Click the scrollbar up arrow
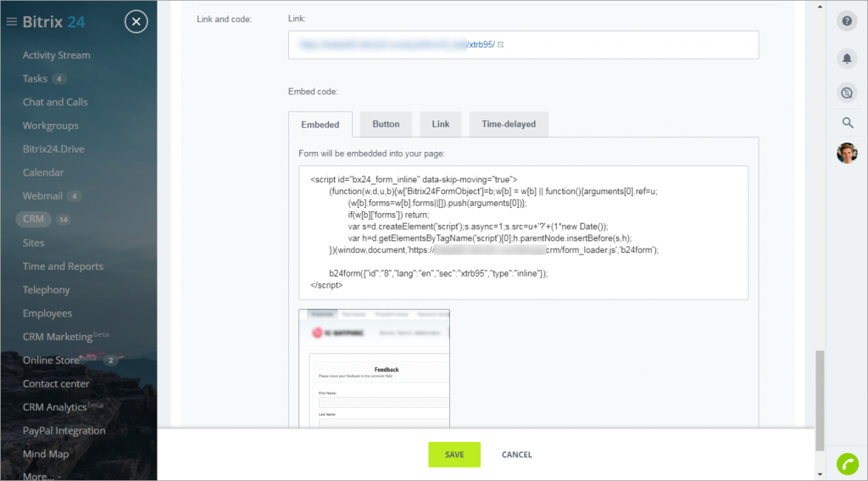 pyautogui.click(x=820, y=6)
